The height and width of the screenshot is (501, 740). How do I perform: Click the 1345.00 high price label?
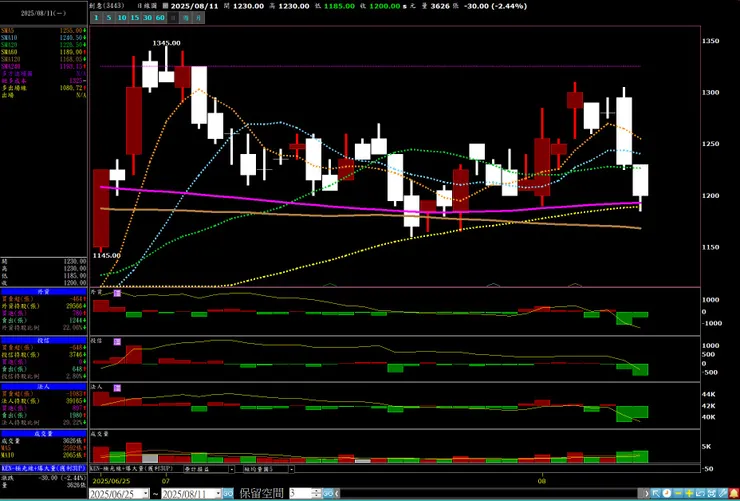(166, 43)
